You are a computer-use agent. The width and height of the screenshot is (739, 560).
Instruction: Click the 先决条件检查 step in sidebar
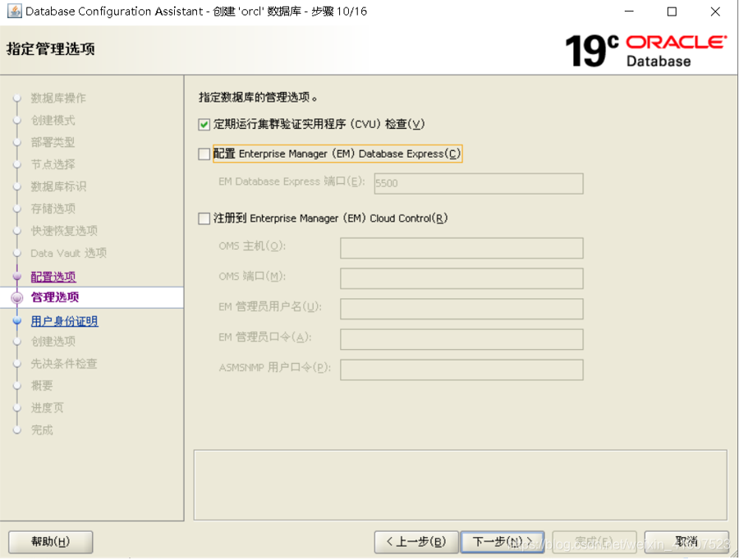click(x=64, y=364)
